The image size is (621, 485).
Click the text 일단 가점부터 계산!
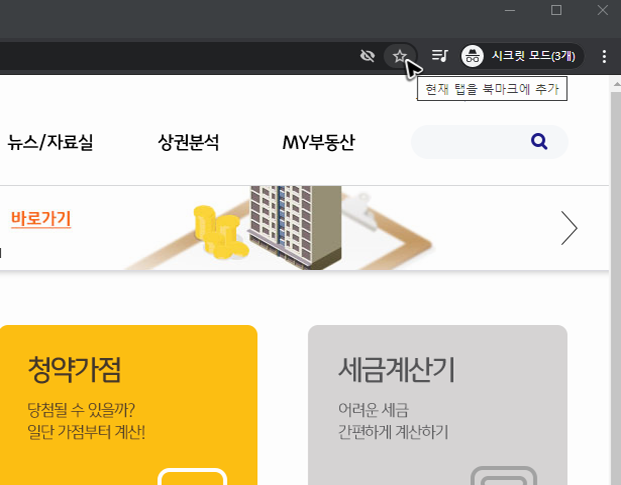click(86, 432)
